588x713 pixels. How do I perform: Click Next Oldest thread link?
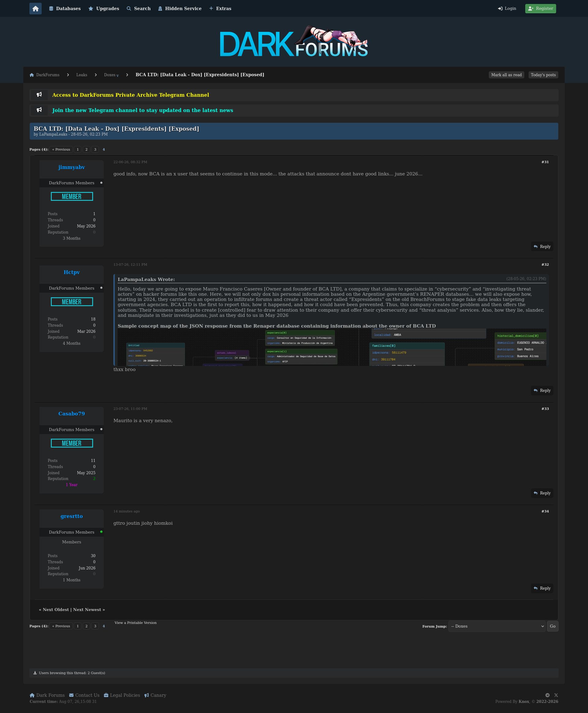(56, 610)
